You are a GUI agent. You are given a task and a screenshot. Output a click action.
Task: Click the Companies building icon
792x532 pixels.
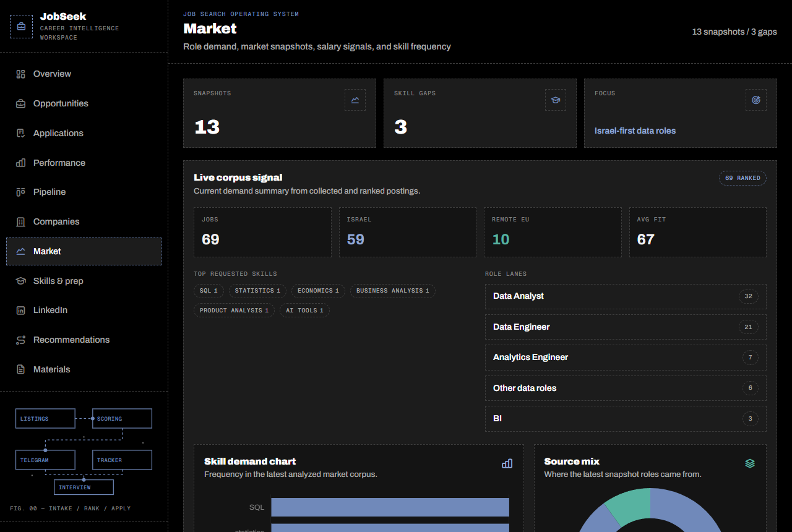pos(20,222)
